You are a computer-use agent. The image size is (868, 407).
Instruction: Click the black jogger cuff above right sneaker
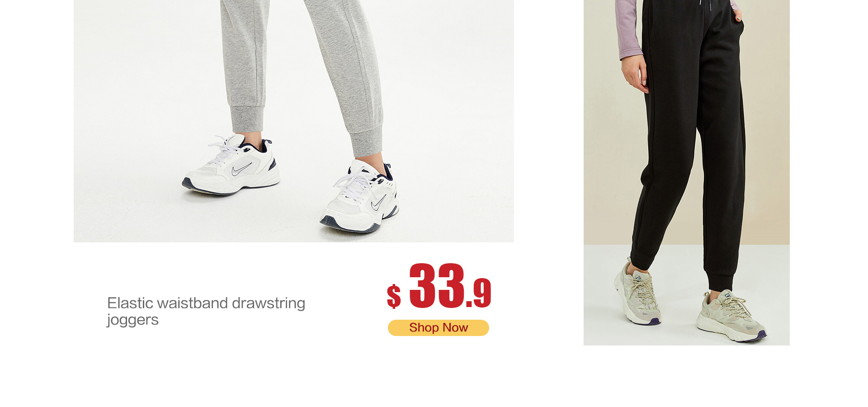click(722, 279)
